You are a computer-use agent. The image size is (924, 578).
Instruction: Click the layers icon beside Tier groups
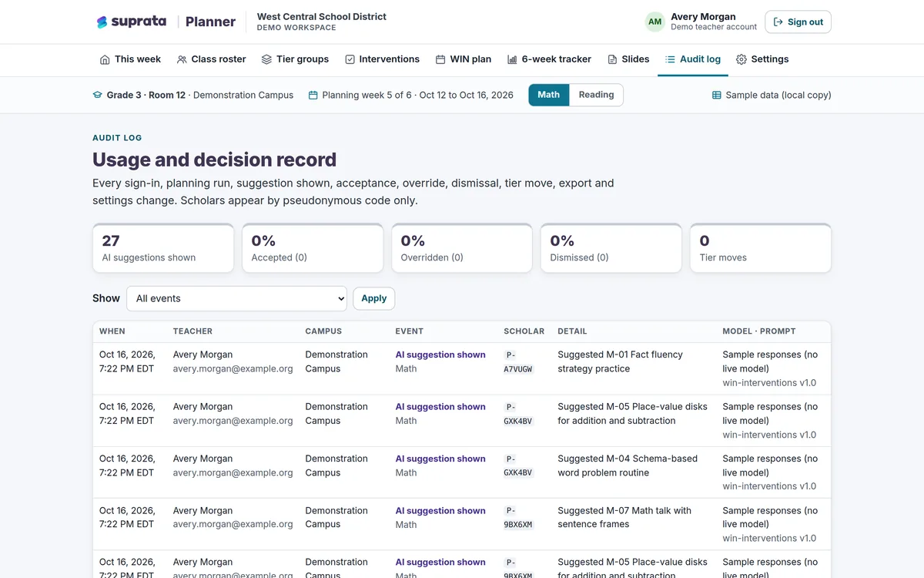266,59
